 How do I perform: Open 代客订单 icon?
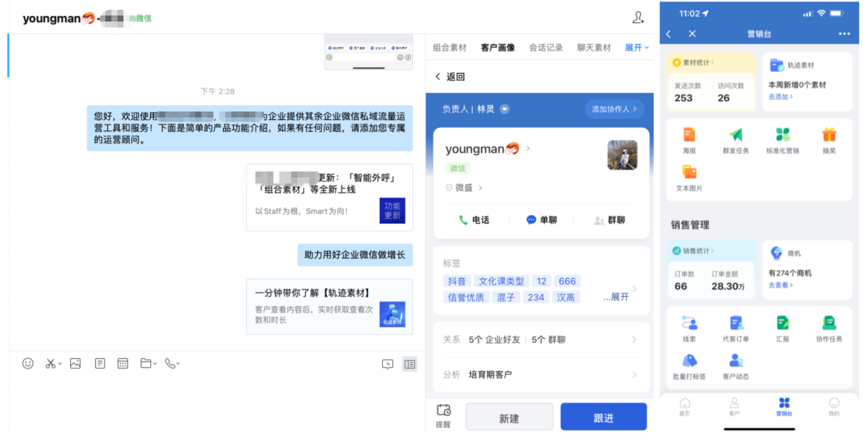736,328
